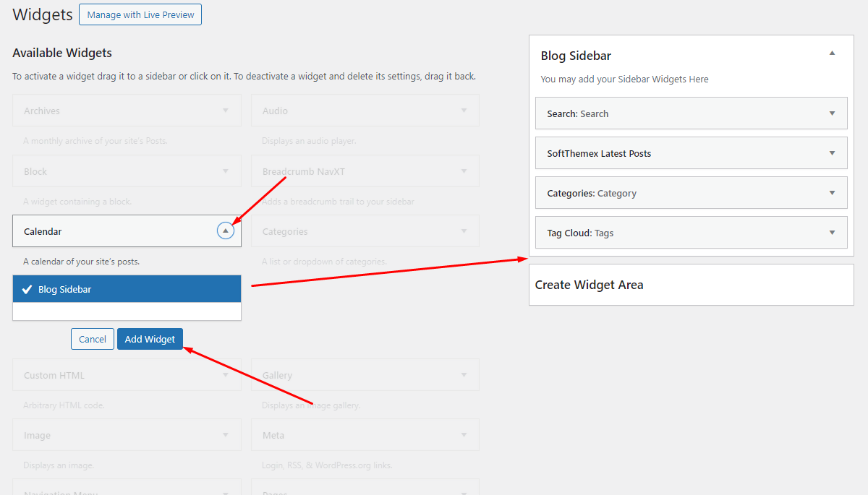Click the available Categories widget arrow
The width and height of the screenshot is (868, 495).
pyautogui.click(x=464, y=231)
